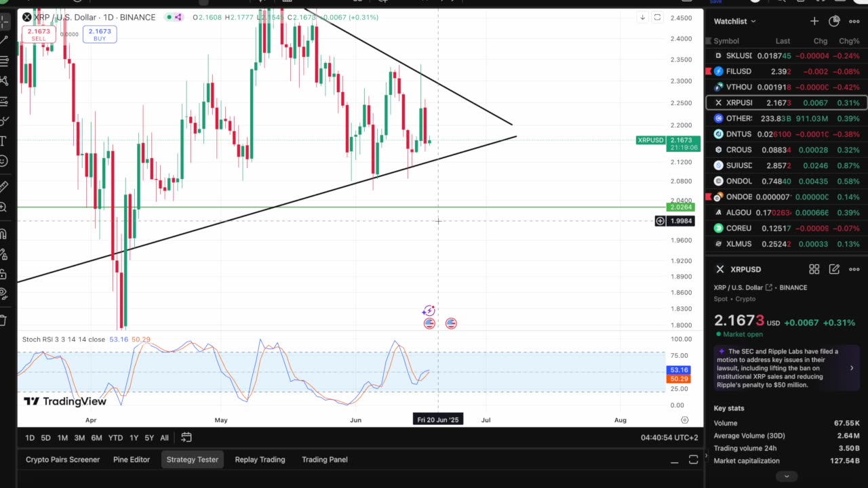This screenshot has width=868, height=488.
Task: Expand news item with right chevron
Action: (x=852, y=368)
